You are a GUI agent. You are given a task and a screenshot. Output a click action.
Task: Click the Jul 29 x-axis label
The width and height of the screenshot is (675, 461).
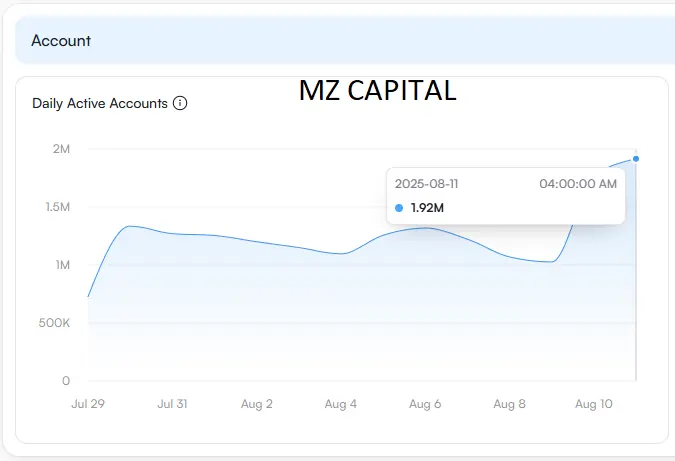pos(88,404)
